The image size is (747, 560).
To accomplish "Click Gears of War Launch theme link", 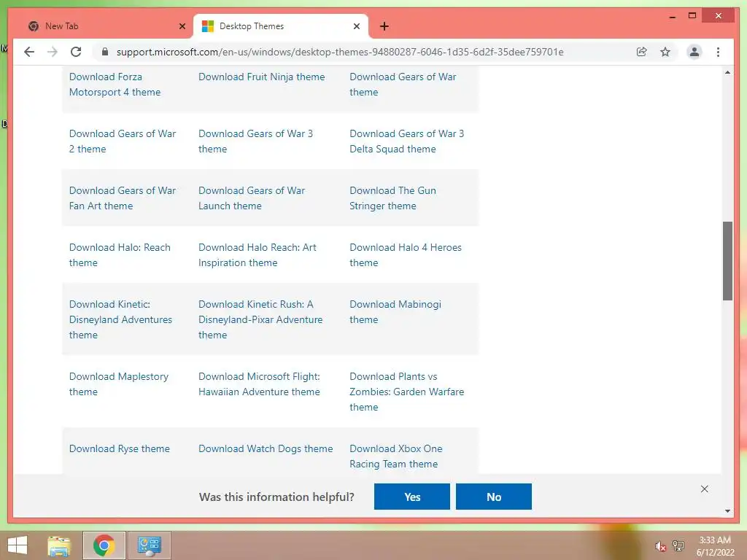I will point(252,198).
